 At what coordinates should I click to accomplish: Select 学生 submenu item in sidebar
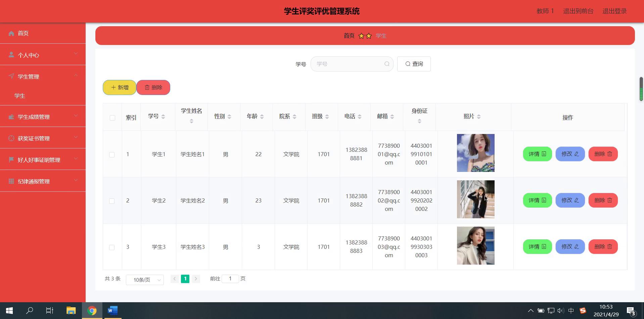pyautogui.click(x=20, y=96)
